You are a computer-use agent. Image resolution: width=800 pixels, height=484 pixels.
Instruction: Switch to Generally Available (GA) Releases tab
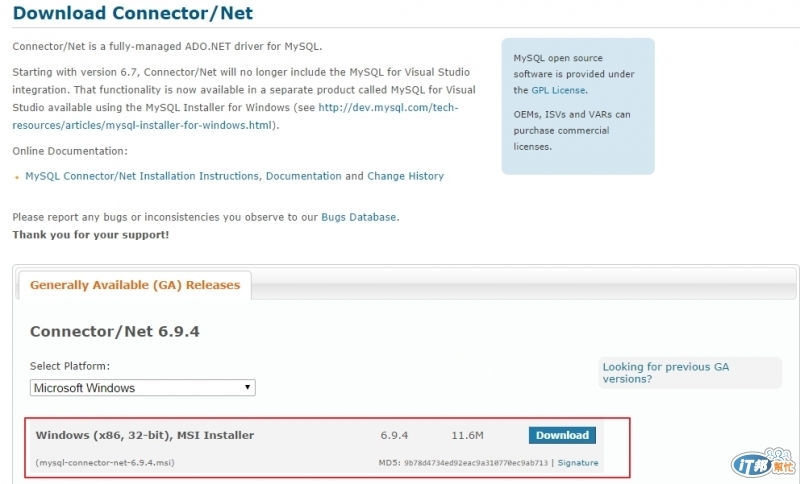tap(135, 285)
